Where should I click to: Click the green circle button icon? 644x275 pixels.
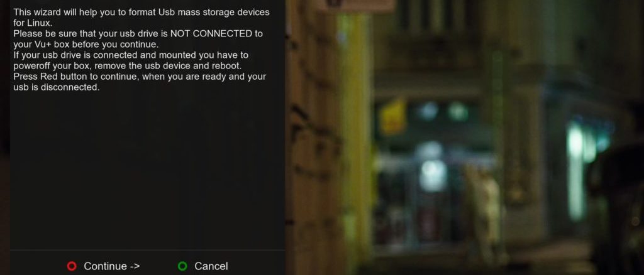(x=182, y=266)
